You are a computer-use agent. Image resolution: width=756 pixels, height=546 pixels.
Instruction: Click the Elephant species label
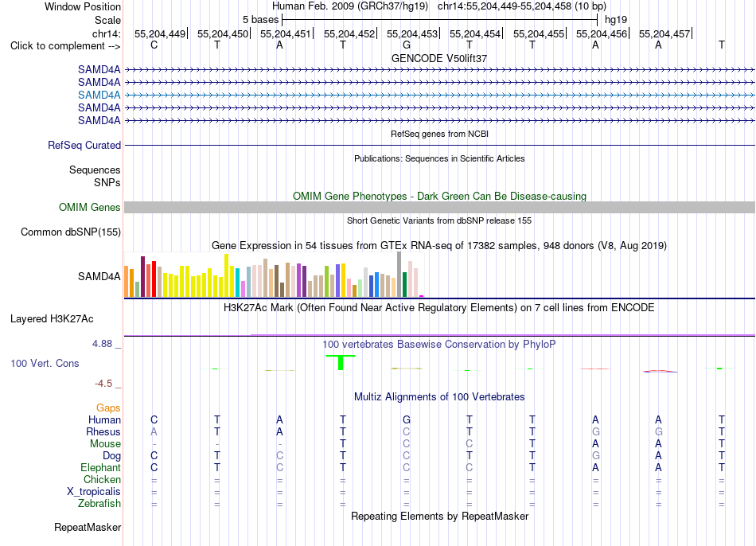[x=100, y=468]
